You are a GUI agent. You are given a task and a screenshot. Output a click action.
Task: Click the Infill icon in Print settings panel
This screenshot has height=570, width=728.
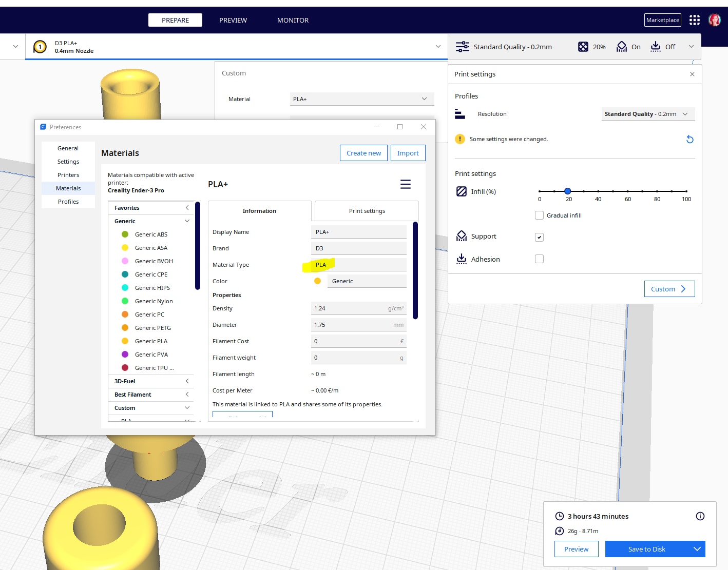461,191
